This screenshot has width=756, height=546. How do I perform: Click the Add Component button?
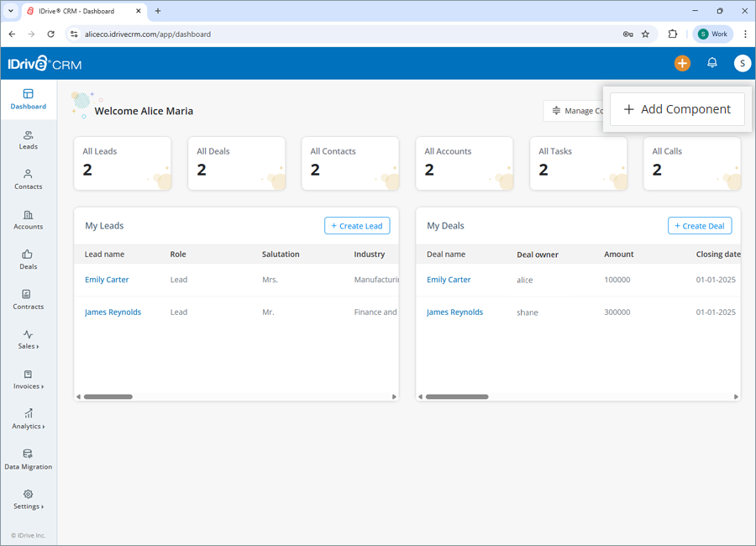tap(676, 109)
